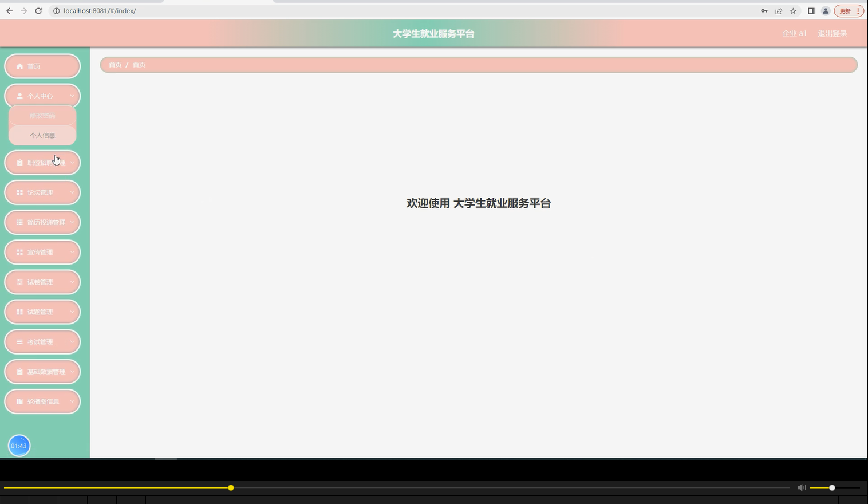Mute the video player volume
Viewport: 868px width, 504px height.
(x=801, y=487)
